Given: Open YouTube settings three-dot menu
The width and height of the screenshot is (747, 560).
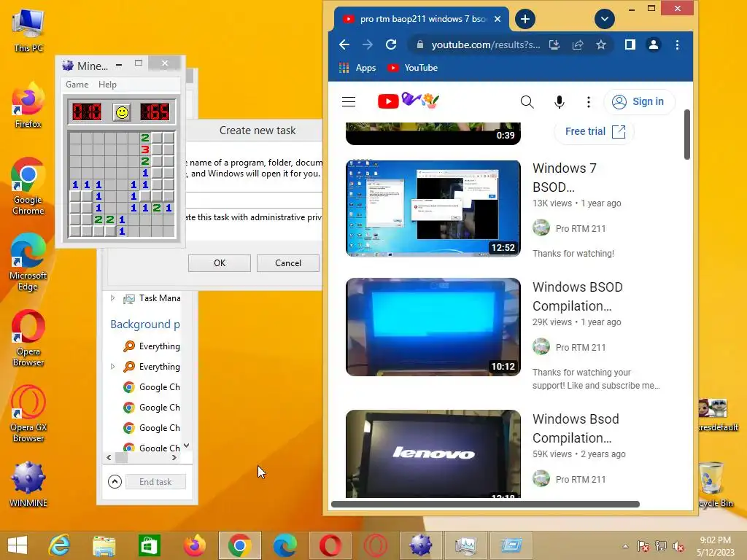Looking at the screenshot, I should (589, 101).
